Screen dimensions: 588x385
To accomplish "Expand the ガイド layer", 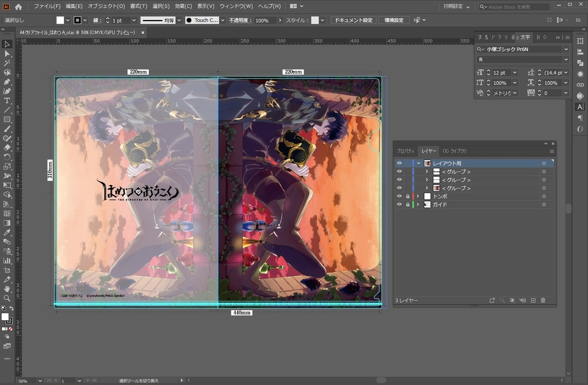I will click(418, 204).
